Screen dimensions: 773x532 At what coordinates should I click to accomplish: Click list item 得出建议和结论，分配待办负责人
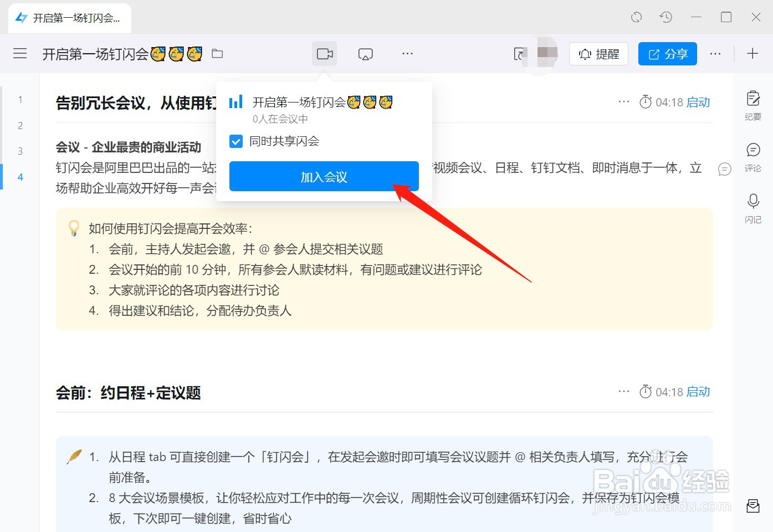pyautogui.click(x=200, y=311)
